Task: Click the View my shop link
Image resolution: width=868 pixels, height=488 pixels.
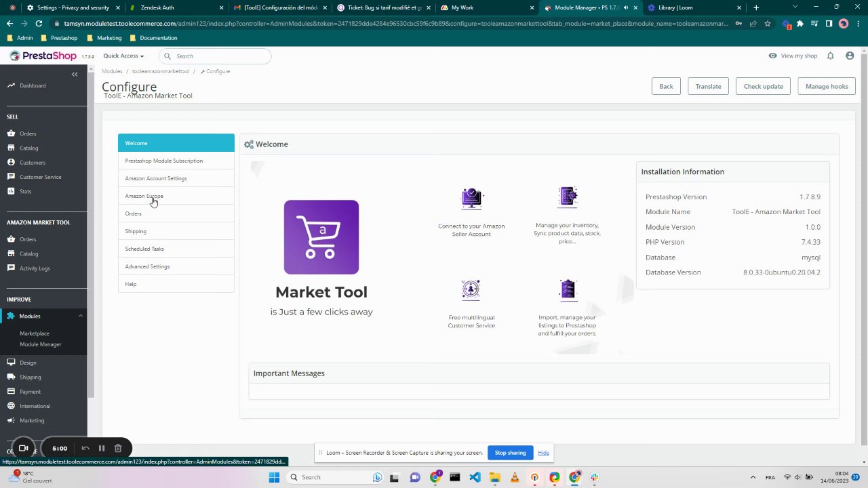Action: [x=793, y=56]
